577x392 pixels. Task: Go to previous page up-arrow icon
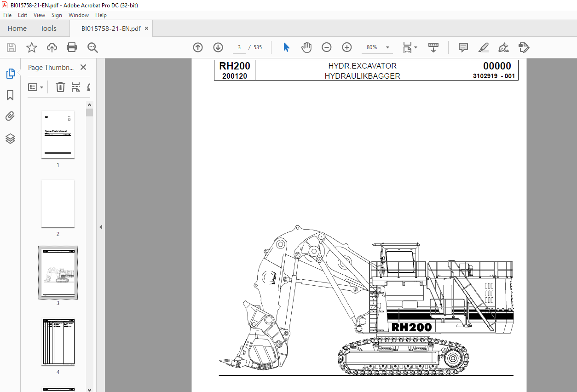pos(198,47)
